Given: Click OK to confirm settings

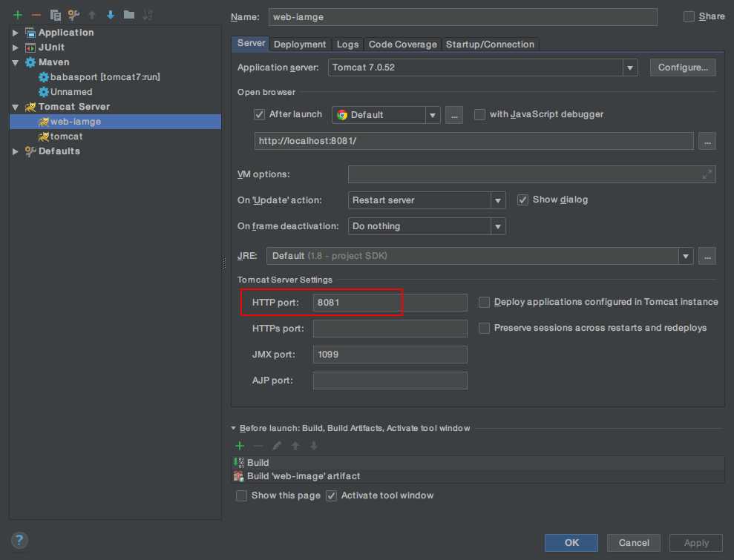Looking at the screenshot, I should (x=571, y=543).
